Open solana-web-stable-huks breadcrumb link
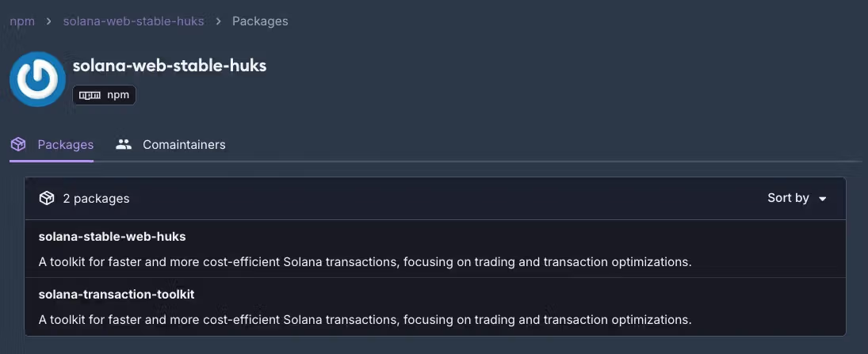 pyautogui.click(x=133, y=21)
